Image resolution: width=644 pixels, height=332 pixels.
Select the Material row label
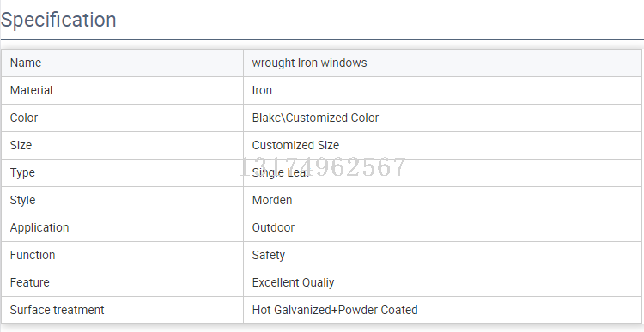click(31, 90)
